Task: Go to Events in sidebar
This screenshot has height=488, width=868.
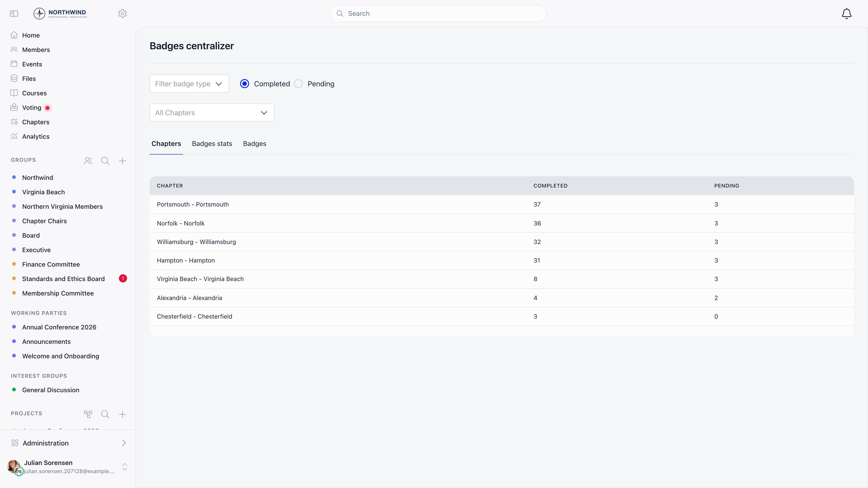Action: (x=32, y=64)
